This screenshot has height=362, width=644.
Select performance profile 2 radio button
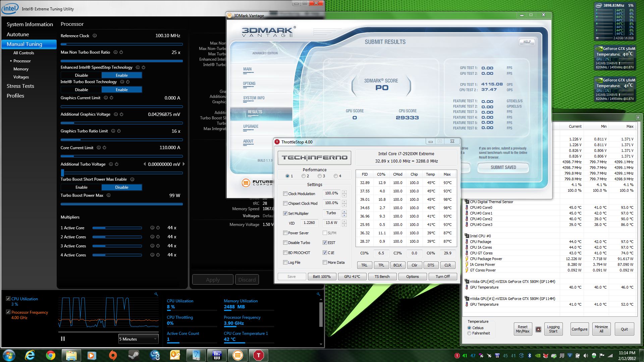point(304,176)
